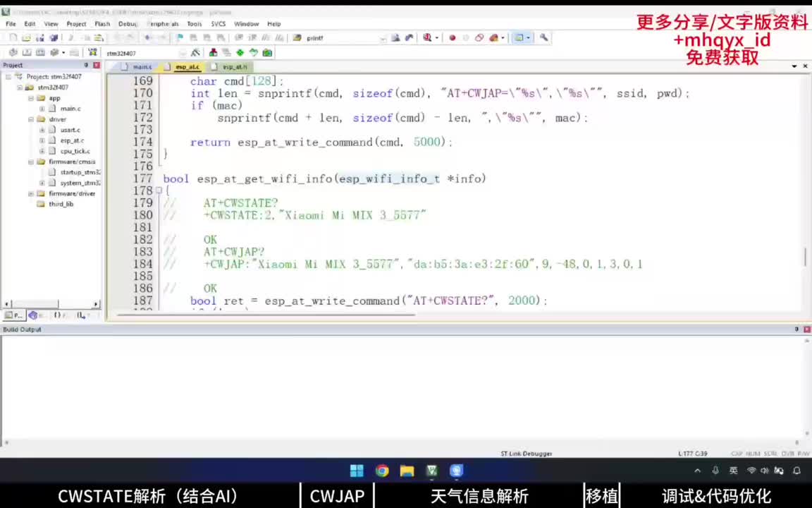Click the L:177 C:39 status indicator
The image size is (812, 508).
[x=692, y=454]
